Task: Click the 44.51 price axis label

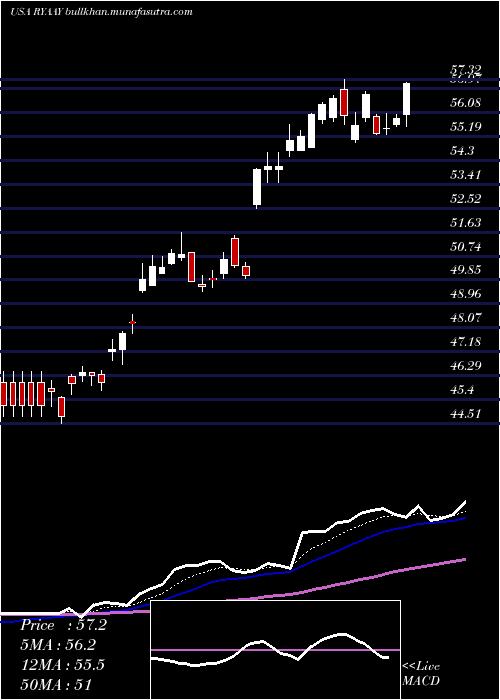Action: click(465, 414)
